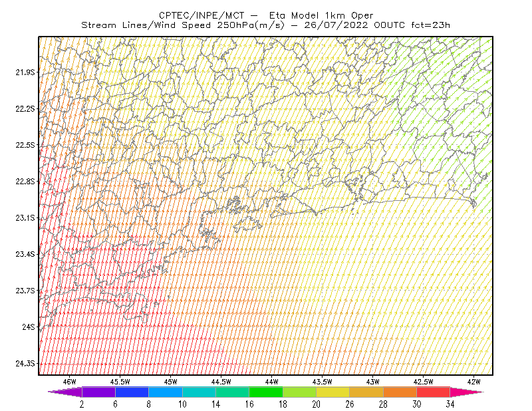Image resolution: width=532 pixels, height=411 pixels.
Task: Select the yellow legend segment 20-26
Action: pos(333,392)
